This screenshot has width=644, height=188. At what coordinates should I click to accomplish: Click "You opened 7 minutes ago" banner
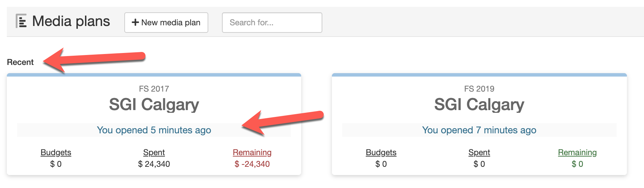(x=479, y=130)
